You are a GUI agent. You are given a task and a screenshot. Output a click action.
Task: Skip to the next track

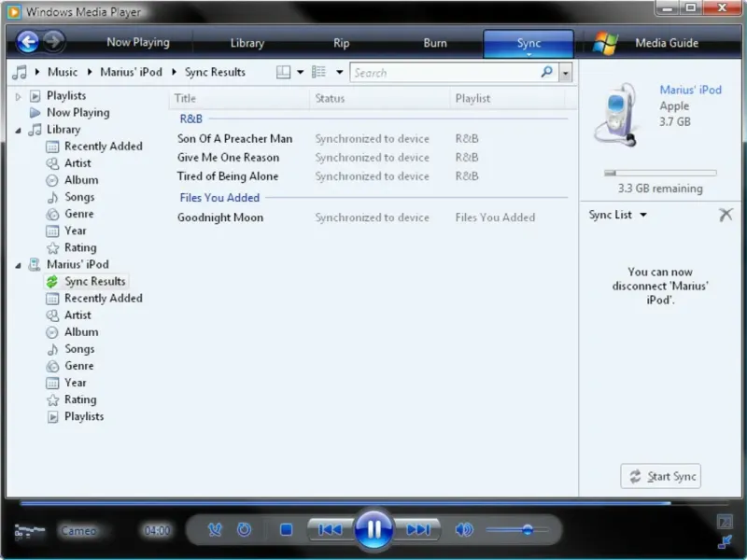417,529
